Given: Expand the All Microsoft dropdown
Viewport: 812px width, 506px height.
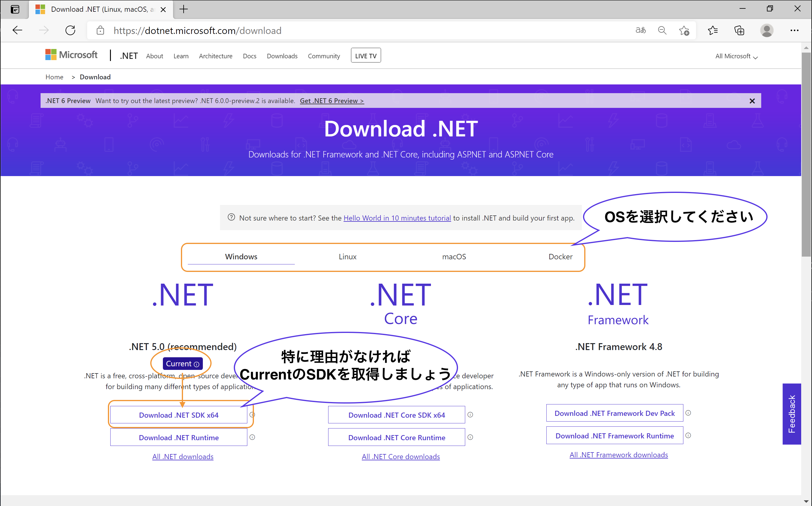Looking at the screenshot, I should click(x=736, y=56).
